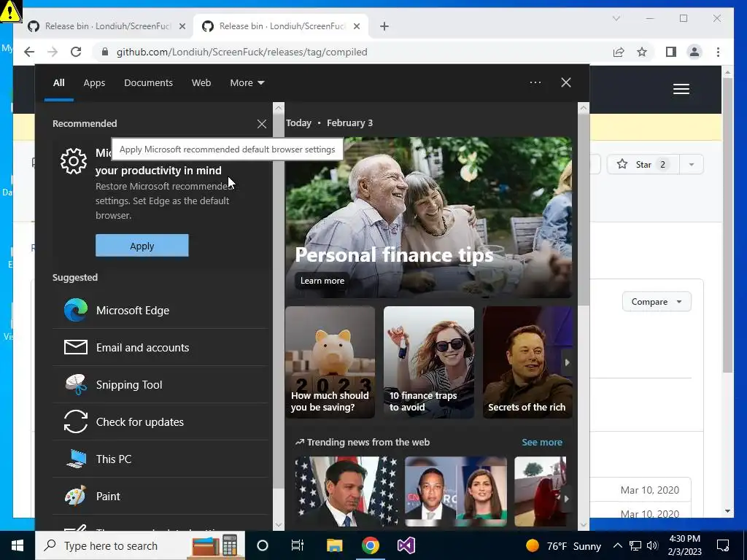Click the taskbar search input field
Image resolution: width=747 pixels, height=560 pixels.
(x=139, y=545)
